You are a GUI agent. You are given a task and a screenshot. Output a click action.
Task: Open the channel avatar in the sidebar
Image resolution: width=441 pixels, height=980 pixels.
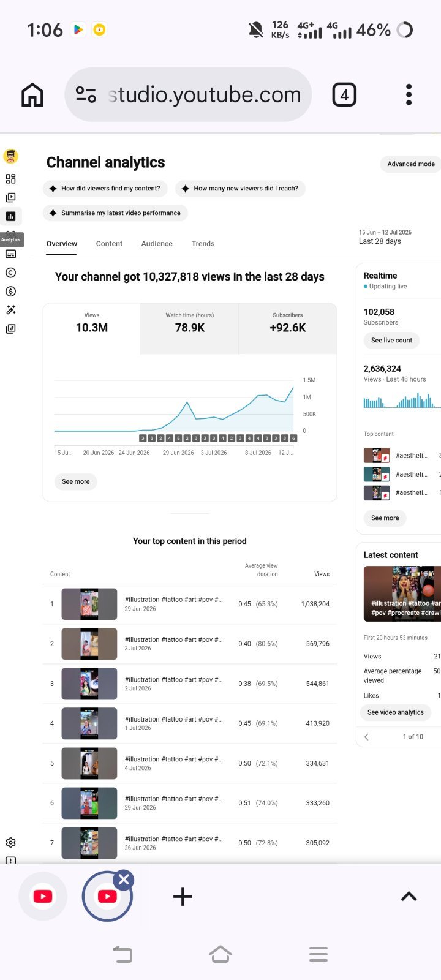[x=10, y=156]
